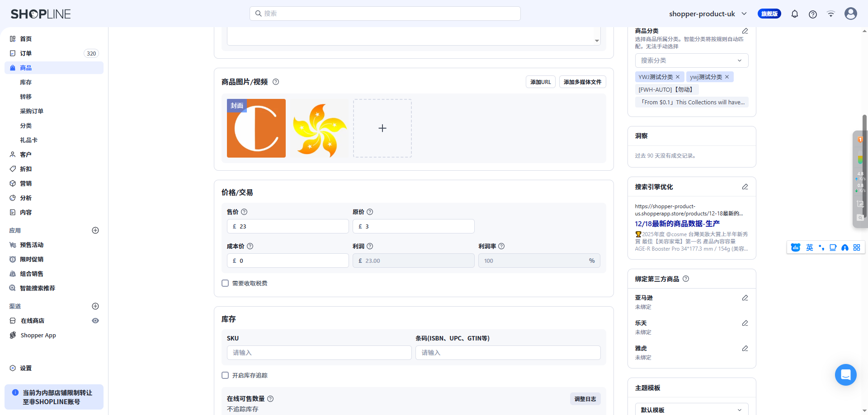Open the help question mark icon
Screen dimensions: 868x415
pos(812,14)
